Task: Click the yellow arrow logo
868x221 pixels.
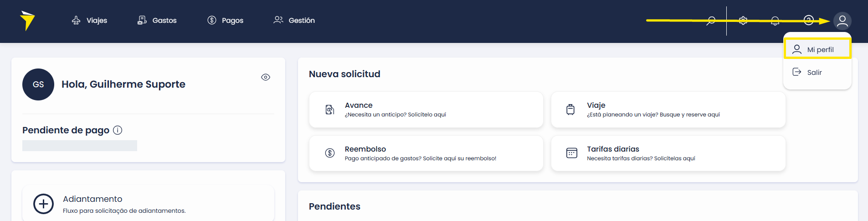Action: click(27, 21)
